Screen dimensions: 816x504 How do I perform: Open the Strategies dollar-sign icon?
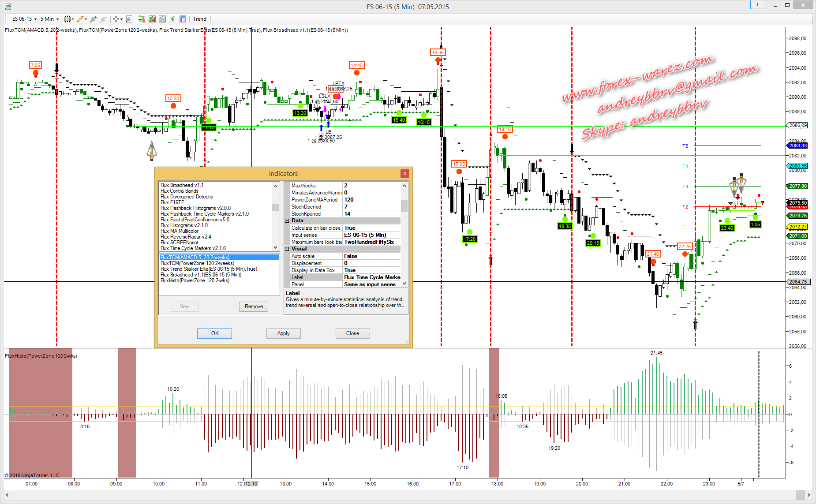[x=172, y=19]
